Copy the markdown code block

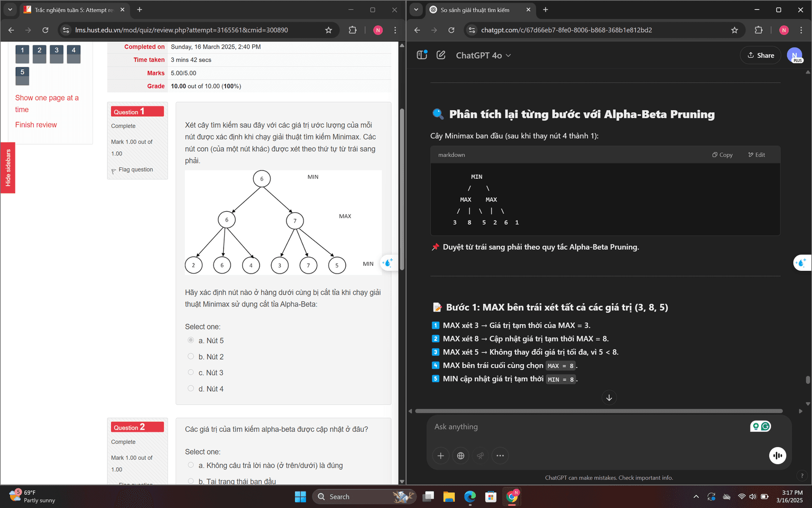click(x=722, y=155)
